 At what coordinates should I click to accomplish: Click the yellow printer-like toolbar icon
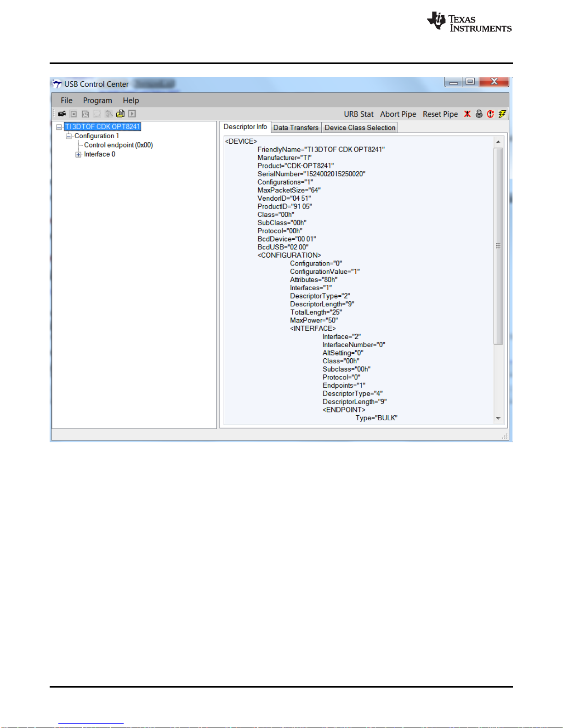click(120, 113)
